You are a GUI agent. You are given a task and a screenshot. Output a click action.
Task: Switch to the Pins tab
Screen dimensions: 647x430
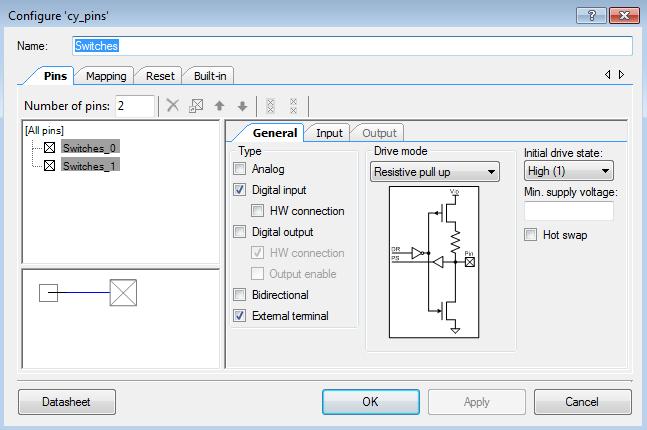click(55, 76)
